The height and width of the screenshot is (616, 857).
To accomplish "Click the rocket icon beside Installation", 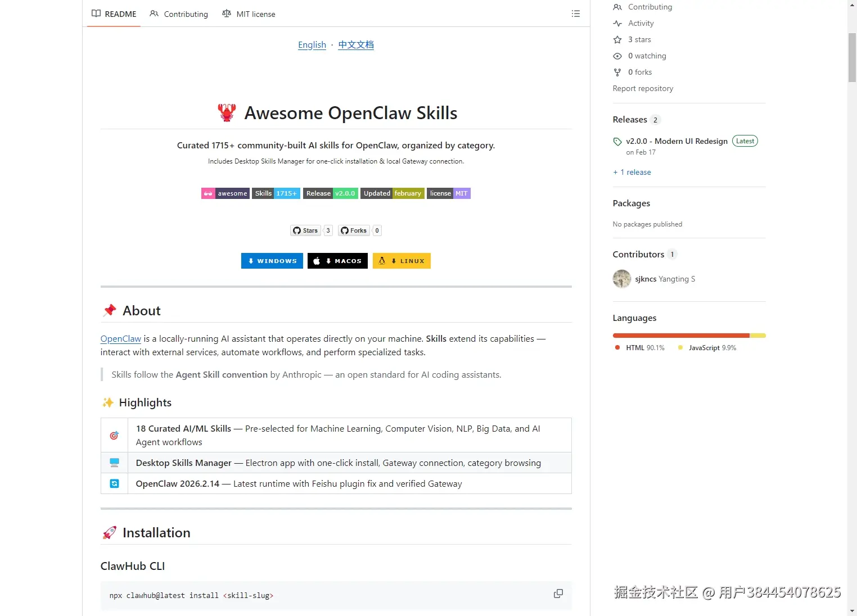I will (110, 533).
